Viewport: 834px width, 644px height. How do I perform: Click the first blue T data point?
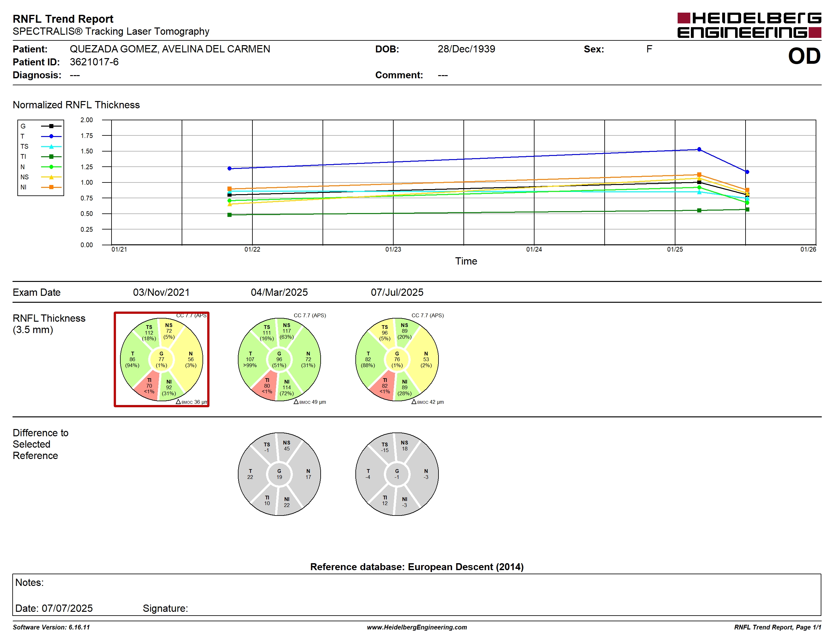tap(229, 168)
